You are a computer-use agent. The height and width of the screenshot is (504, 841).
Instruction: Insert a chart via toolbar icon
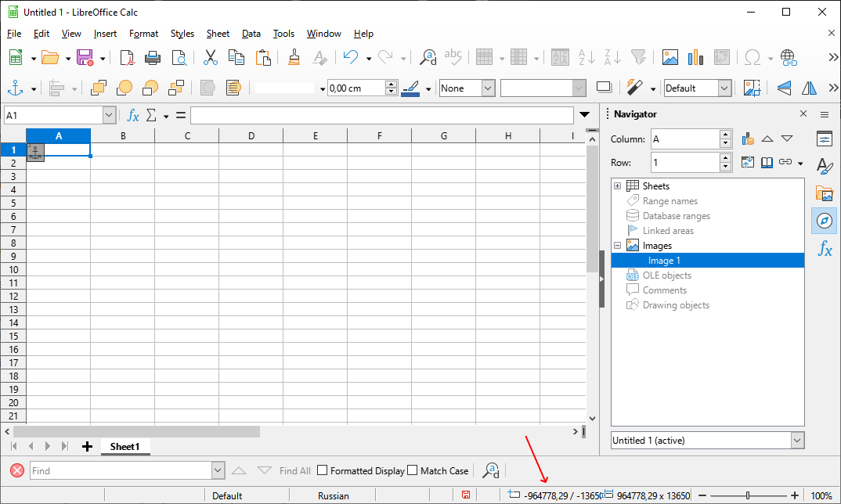pyautogui.click(x=695, y=57)
